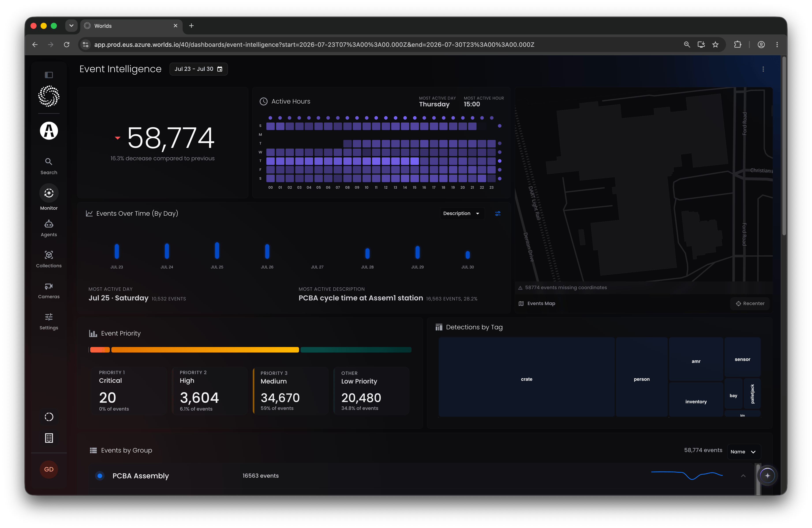Click the orange priority bar segment

coord(205,350)
